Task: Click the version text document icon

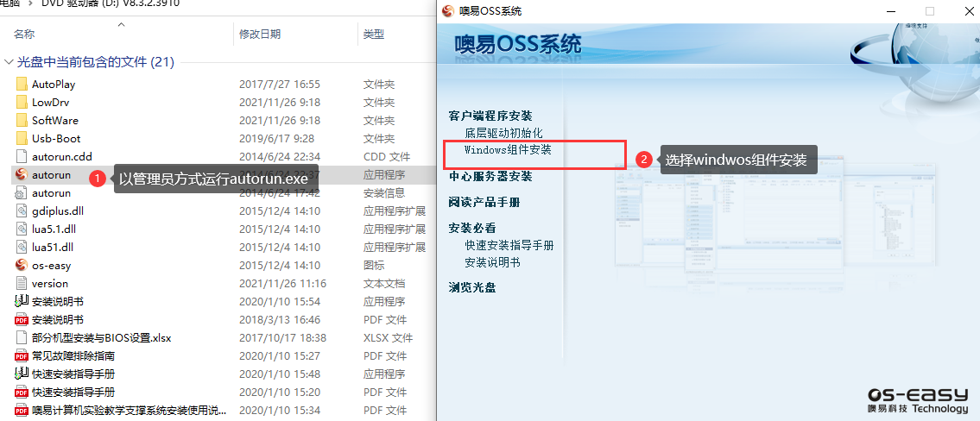Action: pyautogui.click(x=22, y=284)
